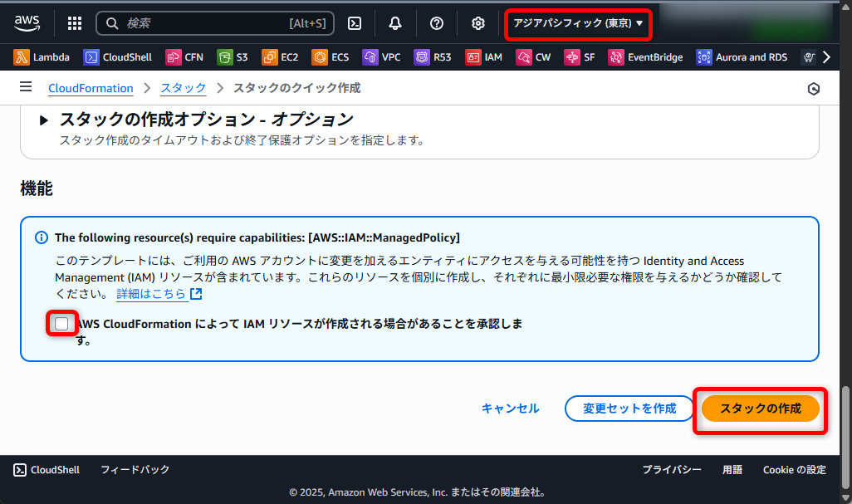Viewport: 852px width, 504px height.
Task: Click the 変更セットを作成 button
Action: click(629, 409)
